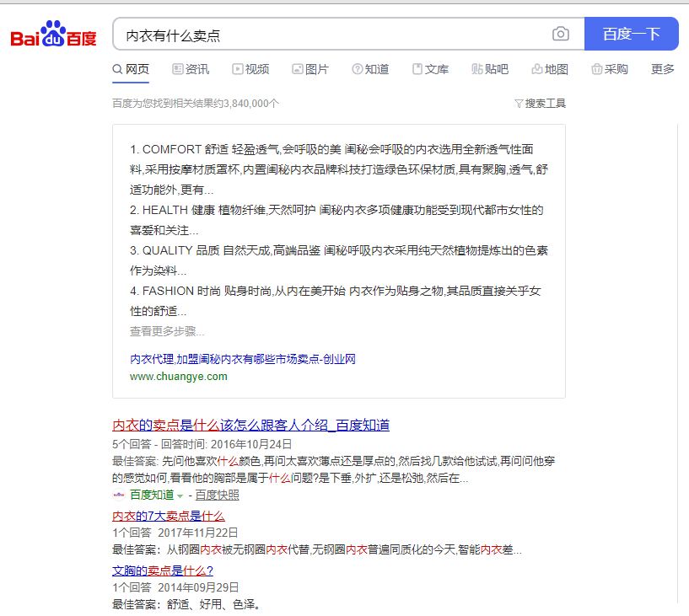Open 文胸的卖点是什么? link

[163, 570]
